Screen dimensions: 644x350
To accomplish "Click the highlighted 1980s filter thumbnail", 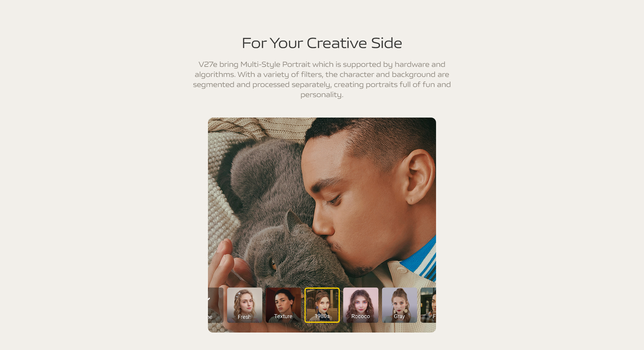I will (322, 305).
